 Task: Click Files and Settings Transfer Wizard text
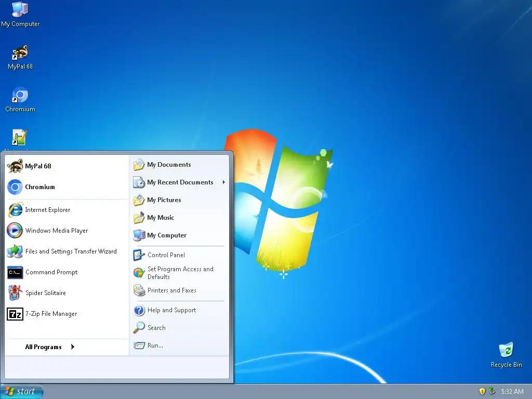point(71,251)
